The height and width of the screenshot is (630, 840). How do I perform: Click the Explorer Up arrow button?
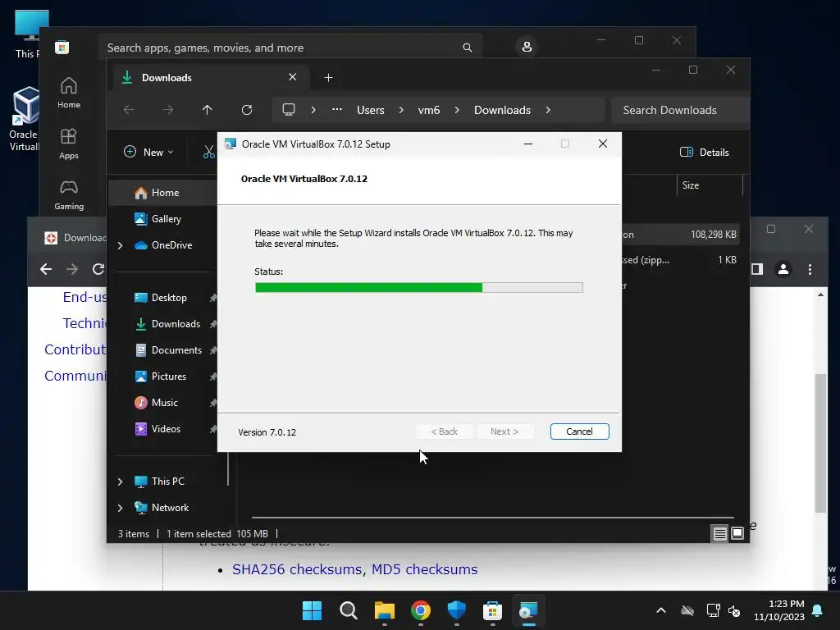click(x=208, y=110)
